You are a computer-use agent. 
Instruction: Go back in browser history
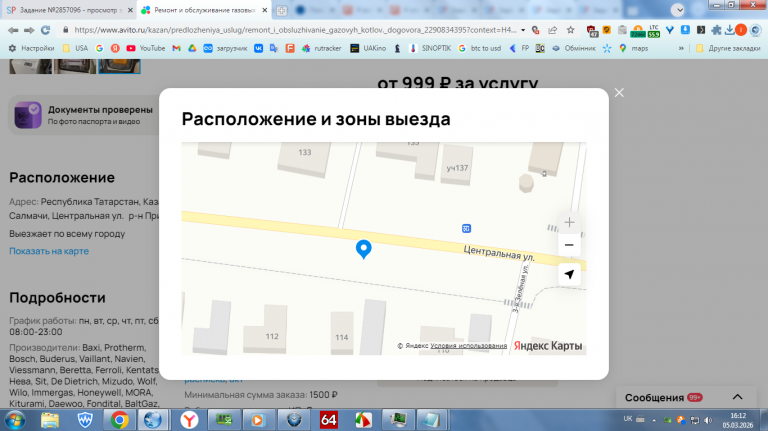(x=13, y=30)
